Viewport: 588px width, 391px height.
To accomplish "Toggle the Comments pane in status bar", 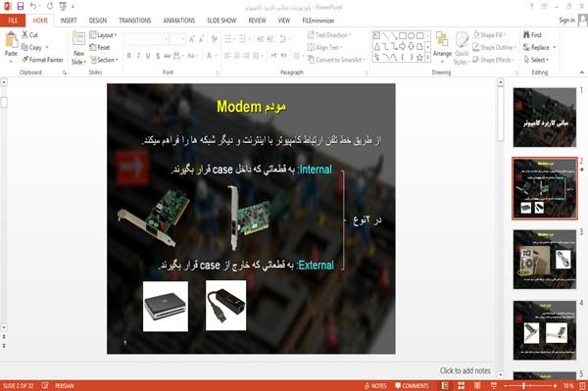I will tap(412, 385).
